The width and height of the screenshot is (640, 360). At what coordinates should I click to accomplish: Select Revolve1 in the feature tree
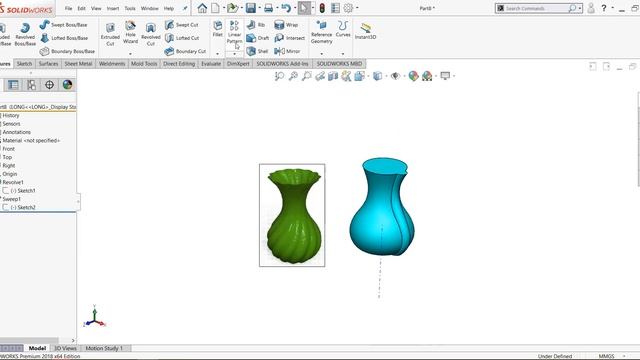click(x=13, y=182)
